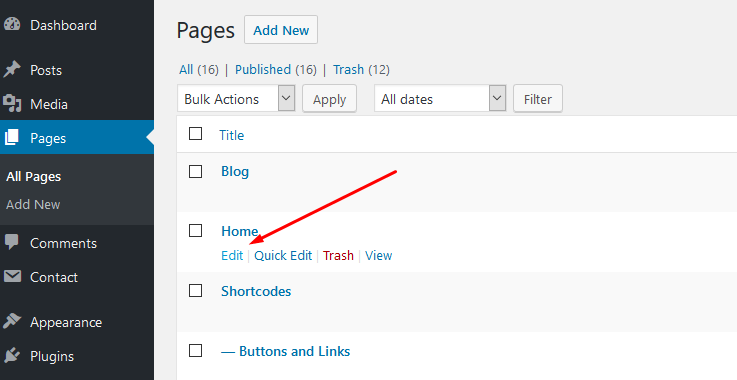Click the Plugins plug icon
737x380 pixels.
click(x=12, y=356)
